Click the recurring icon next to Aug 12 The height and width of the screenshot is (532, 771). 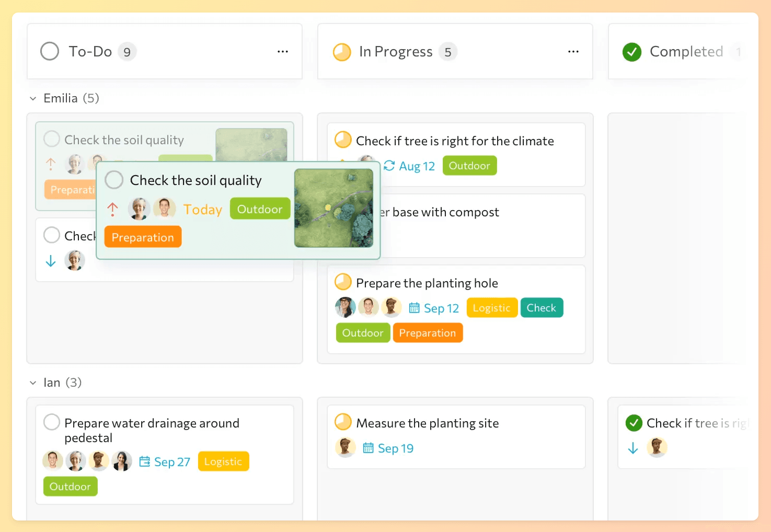389,166
